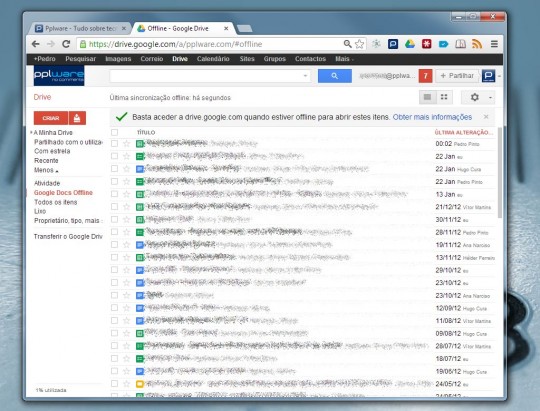
Task: Star the file dated 00:02
Action: pos(126,143)
